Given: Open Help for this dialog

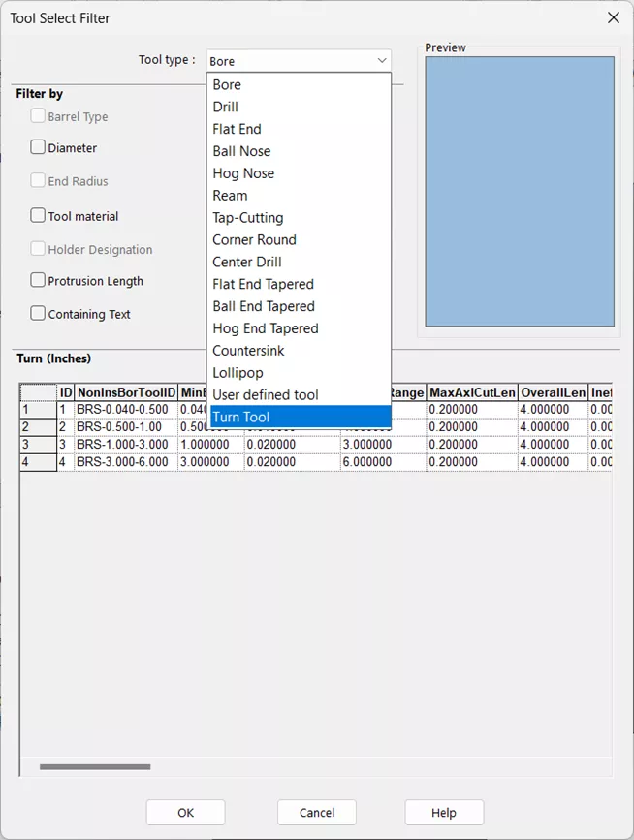Looking at the screenshot, I should [x=444, y=813].
